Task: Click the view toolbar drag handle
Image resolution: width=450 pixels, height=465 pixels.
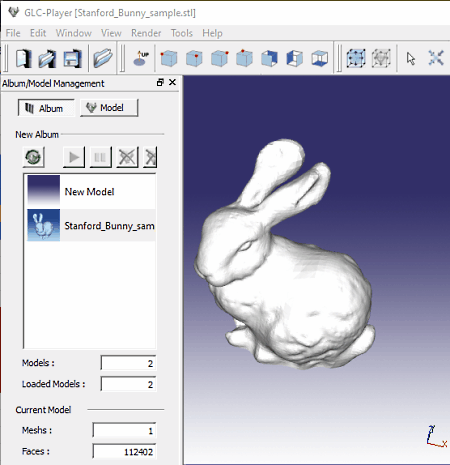Action: 122,58
